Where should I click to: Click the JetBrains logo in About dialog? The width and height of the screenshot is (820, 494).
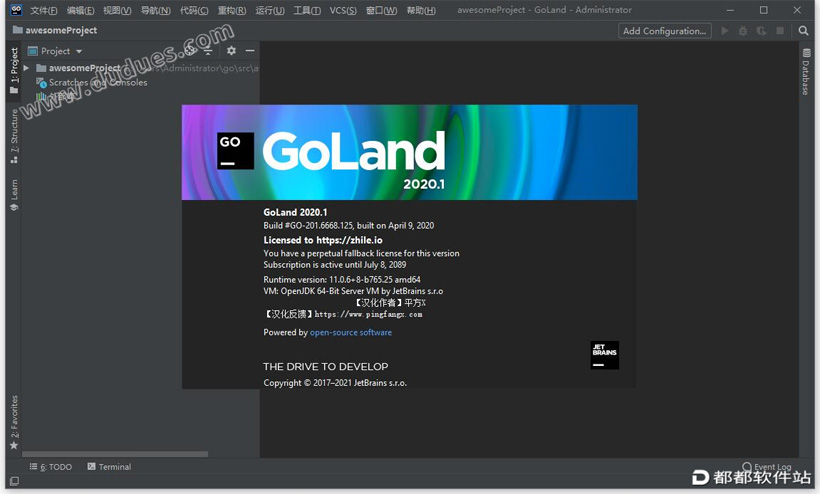click(605, 355)
